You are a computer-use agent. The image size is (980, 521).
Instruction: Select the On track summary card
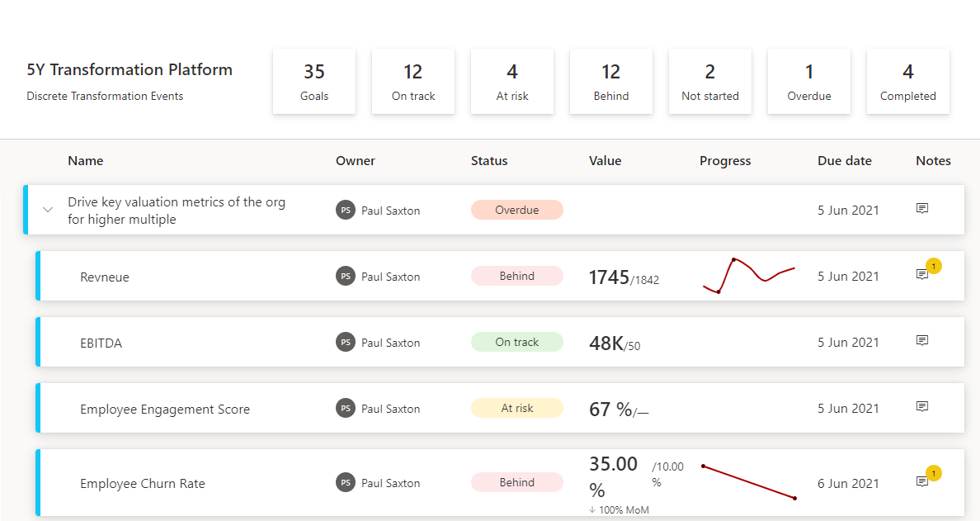point(413,81)
